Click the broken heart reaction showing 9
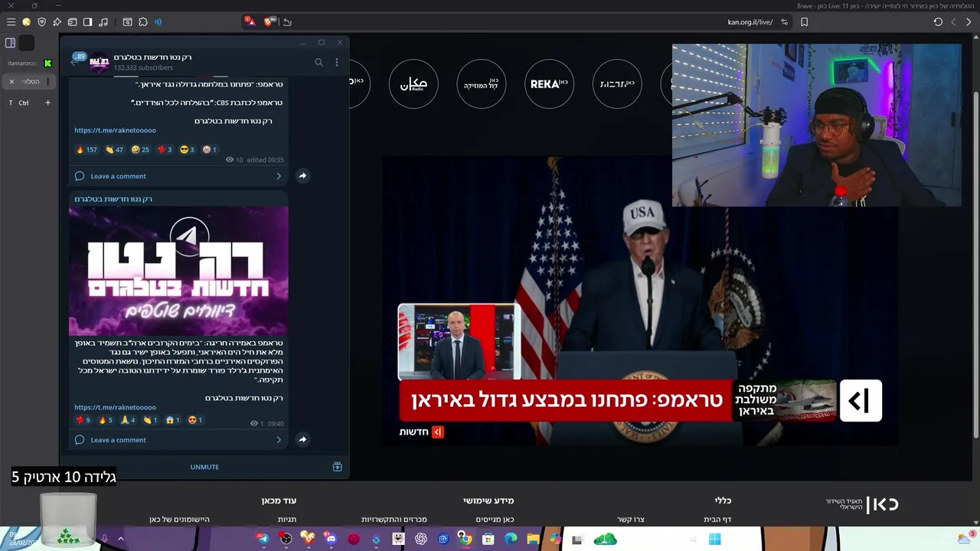Viewport: 980px width, 551px height. (x=83, y=420)
